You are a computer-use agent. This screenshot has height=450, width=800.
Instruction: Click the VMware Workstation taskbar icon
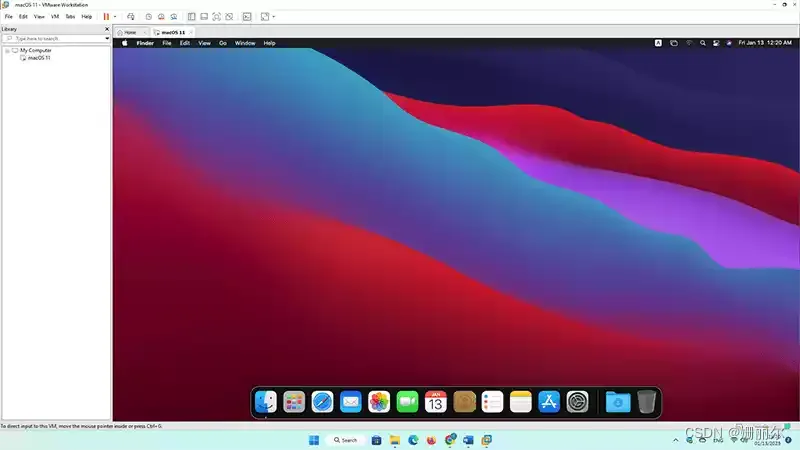click(487, 440)
